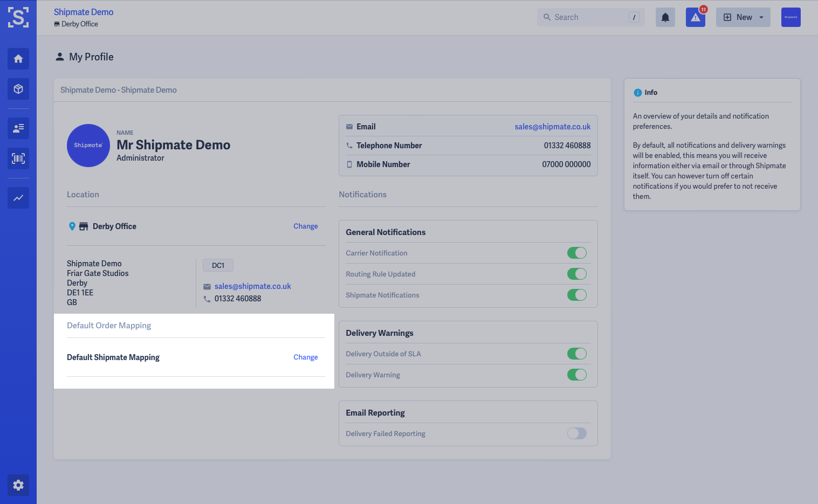
Task: Click the Info circle icon
Action: point(638,93)
